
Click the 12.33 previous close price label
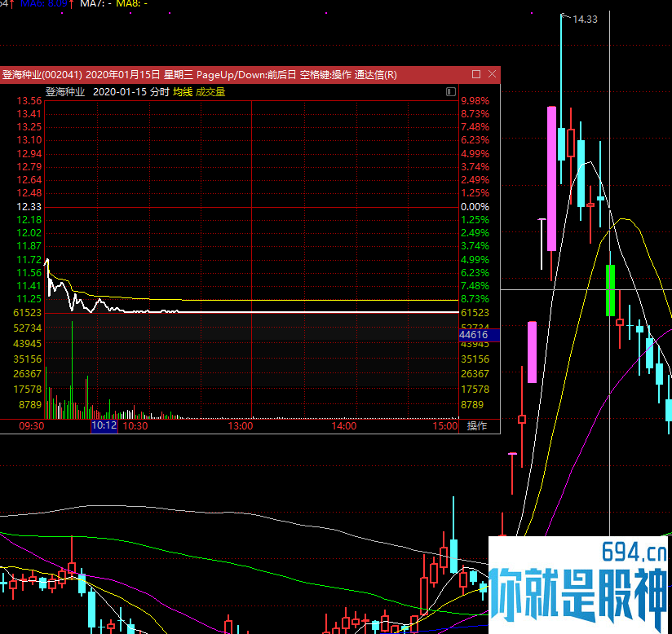(29, 207)
